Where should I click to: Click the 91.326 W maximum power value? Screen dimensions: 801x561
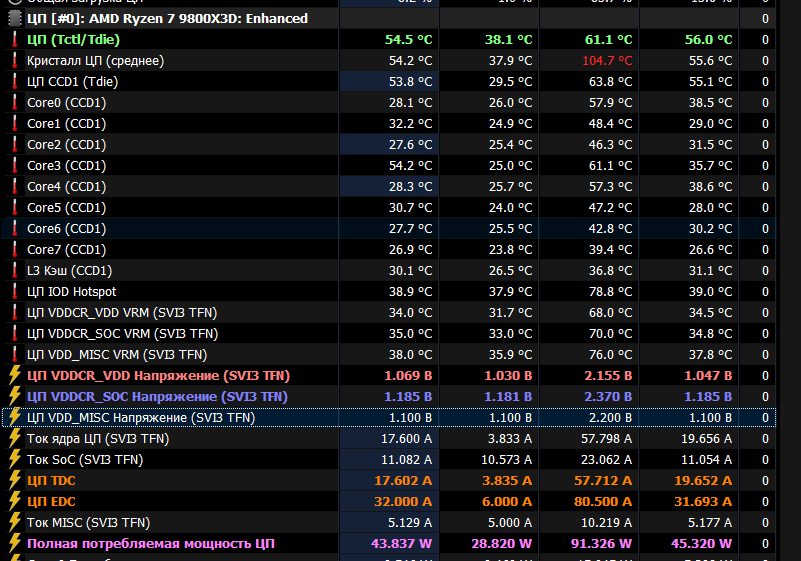coord(601,544)
